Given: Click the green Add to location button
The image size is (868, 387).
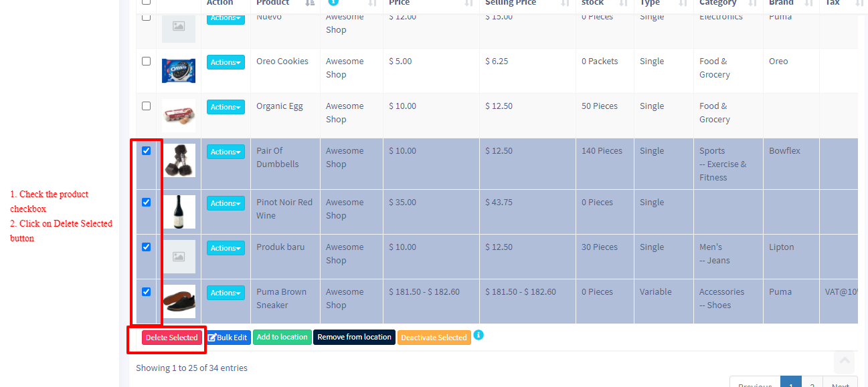Looking at the screenshot, I should 282,338.
